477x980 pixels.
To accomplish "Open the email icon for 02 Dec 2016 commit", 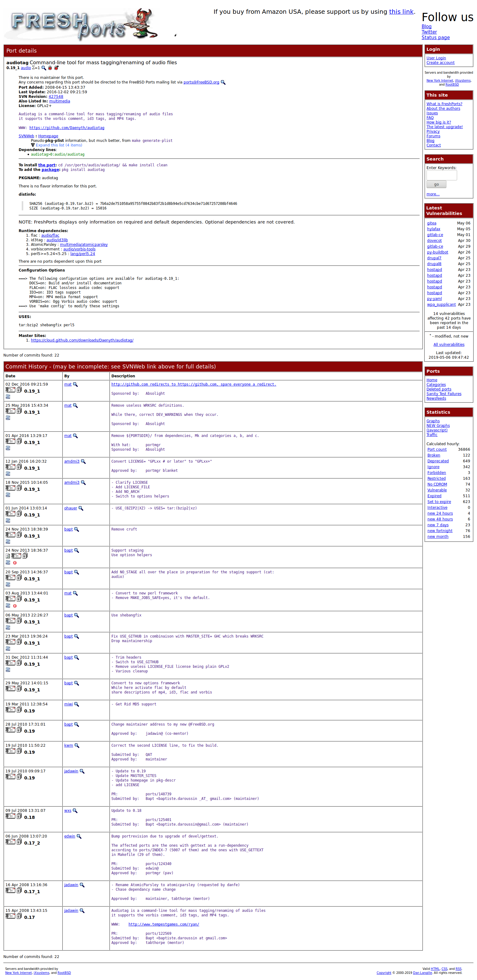I will [x=10, y=390].
